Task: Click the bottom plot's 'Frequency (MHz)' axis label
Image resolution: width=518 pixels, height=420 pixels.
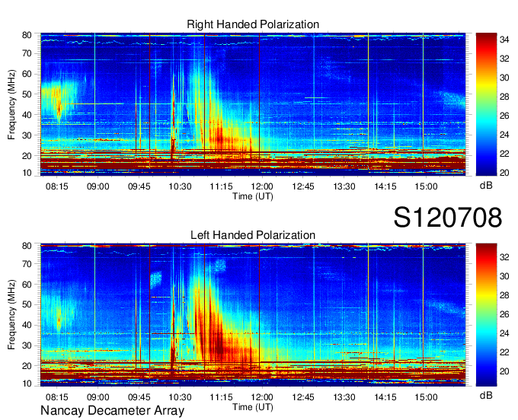Action: [11, 315]
